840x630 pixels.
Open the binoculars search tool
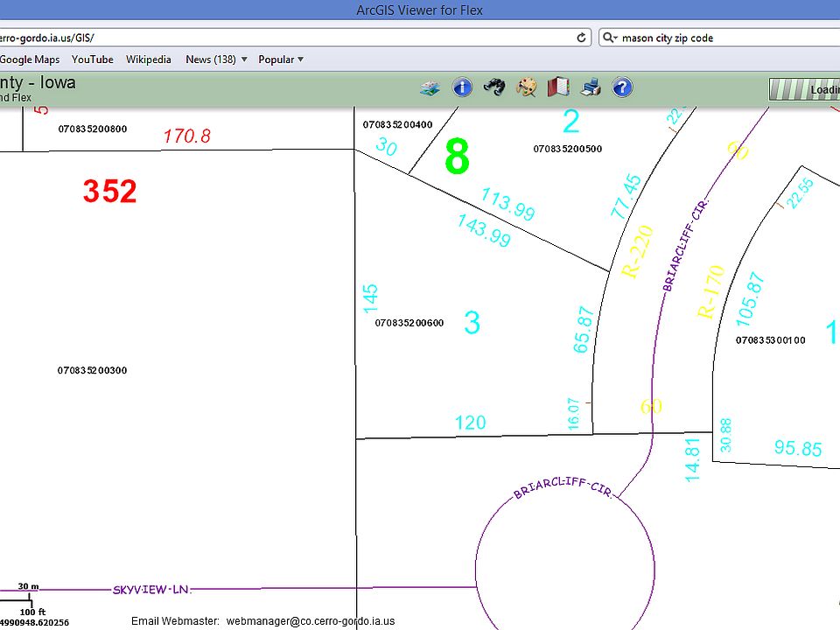[x=493, y=87]
